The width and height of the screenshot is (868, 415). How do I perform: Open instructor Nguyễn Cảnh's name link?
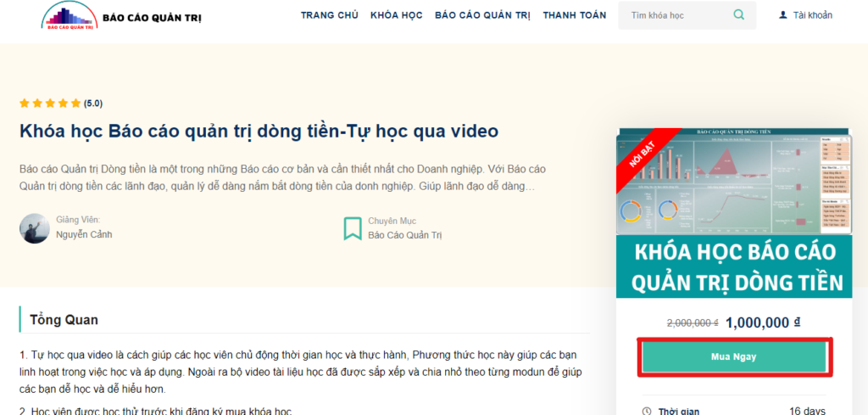click(x=84, y=235)
